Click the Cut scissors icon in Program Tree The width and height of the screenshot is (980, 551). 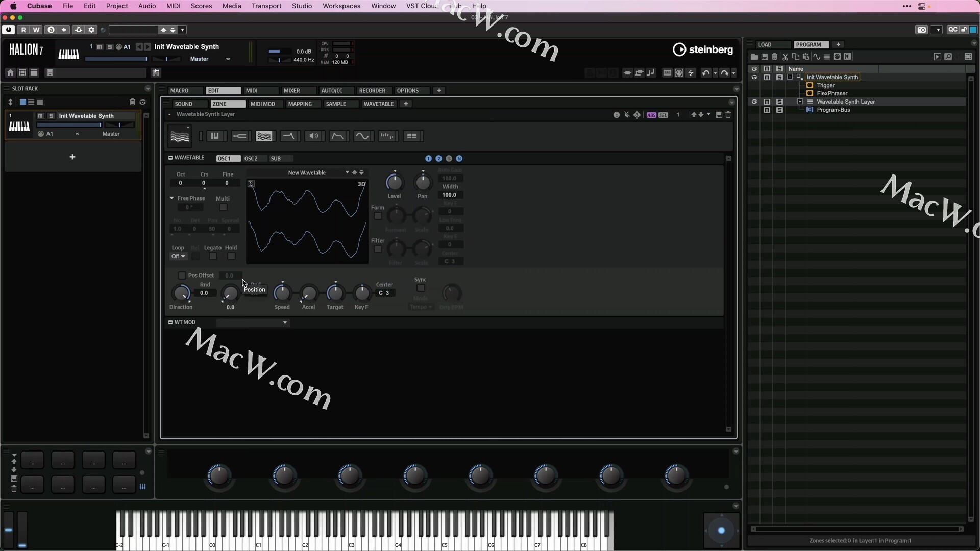coord(785,57)
